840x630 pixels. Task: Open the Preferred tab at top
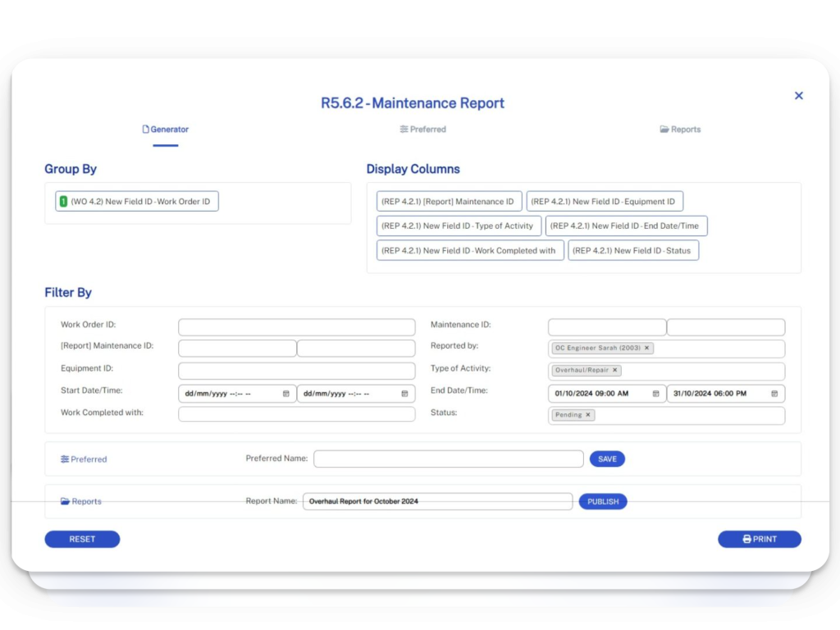click(423, 130)
